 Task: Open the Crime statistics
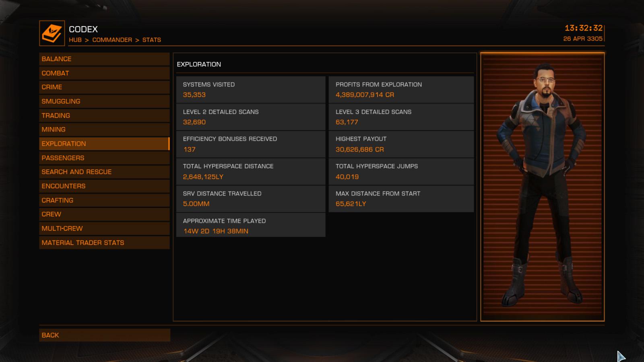coord(104,87)
